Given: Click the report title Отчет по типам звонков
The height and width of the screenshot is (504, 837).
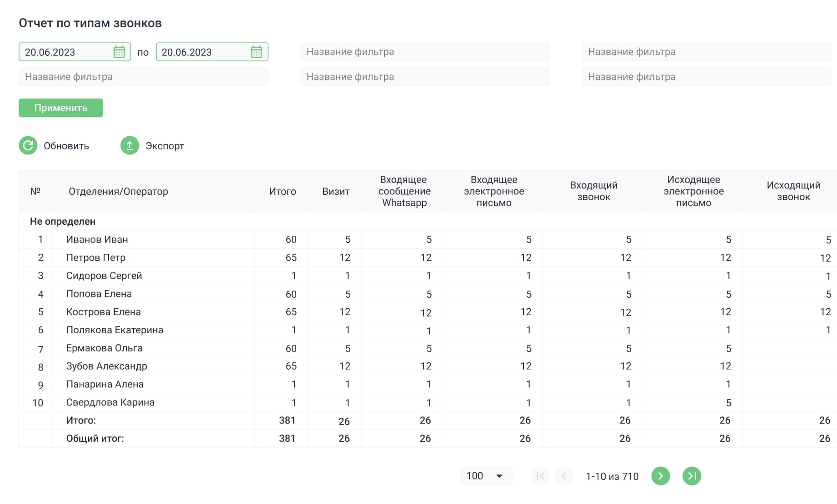Looking at the screenshot, I should point(90,23).
